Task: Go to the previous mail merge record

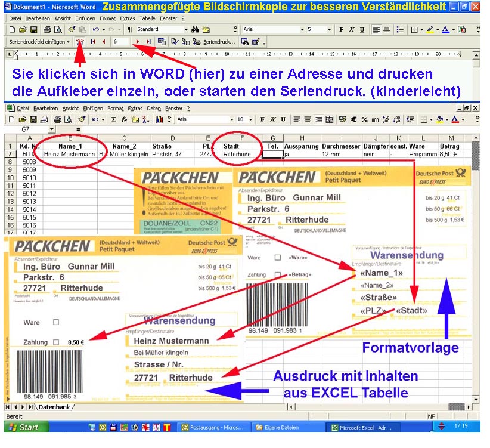Action: point(104,42)
